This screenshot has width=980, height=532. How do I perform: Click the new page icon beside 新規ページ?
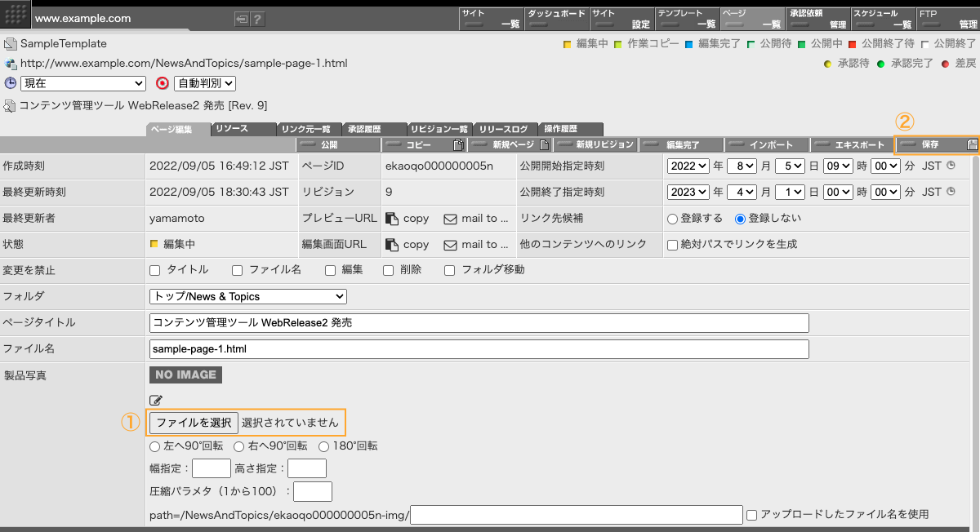tap(544, 144)
